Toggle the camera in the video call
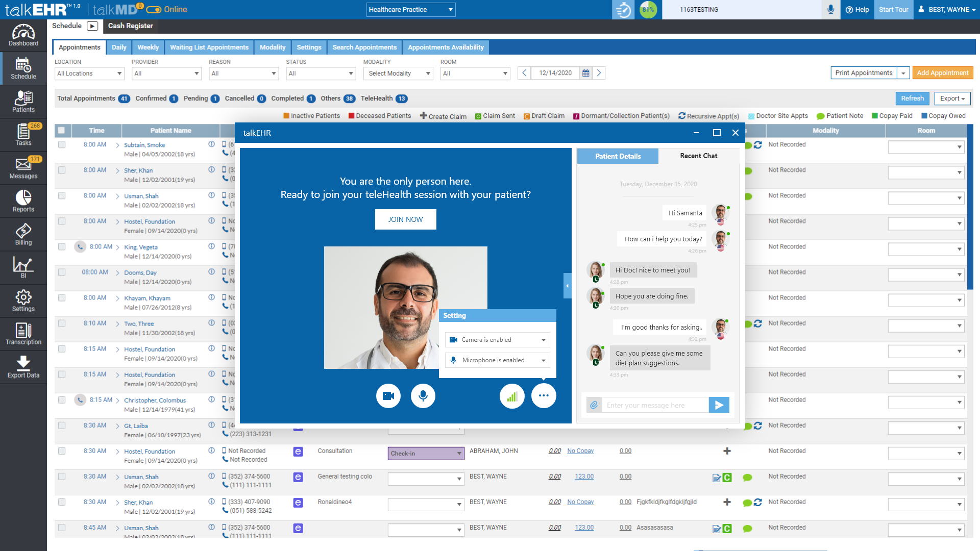The width and height of the screenshot is (980, 551). coord(388,396)
